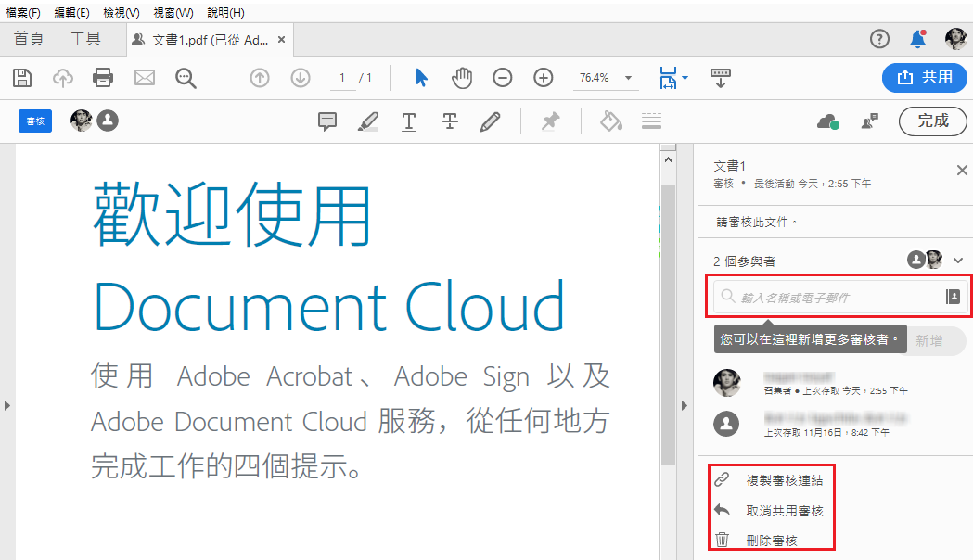Upload file to cloud icon

coord(63,78)
